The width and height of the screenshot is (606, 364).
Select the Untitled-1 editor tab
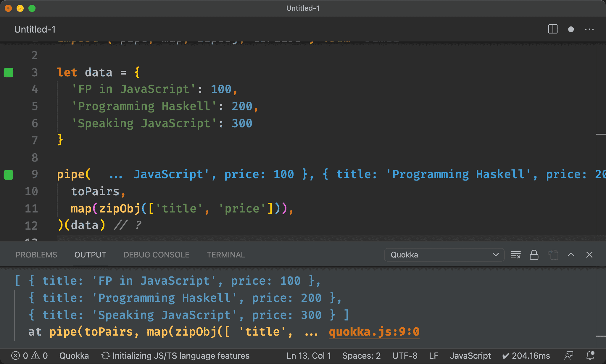point(35,29)
